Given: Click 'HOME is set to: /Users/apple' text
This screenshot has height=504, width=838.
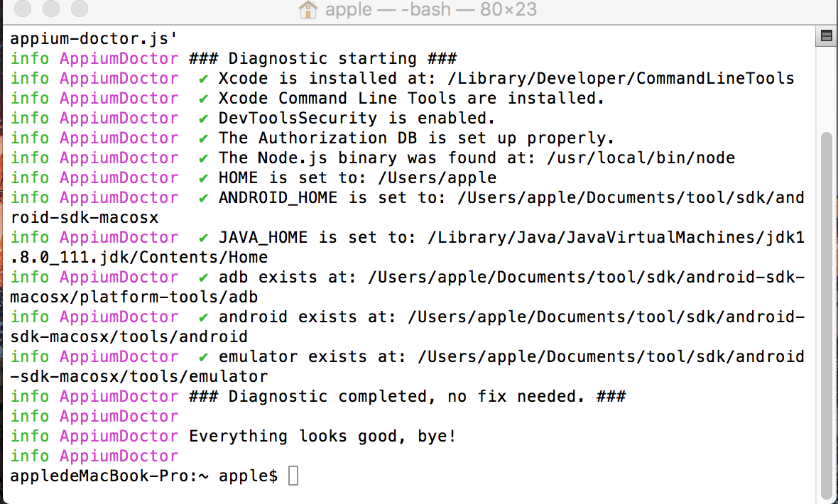Looking at the screenshot, I should tap(357, 178).
